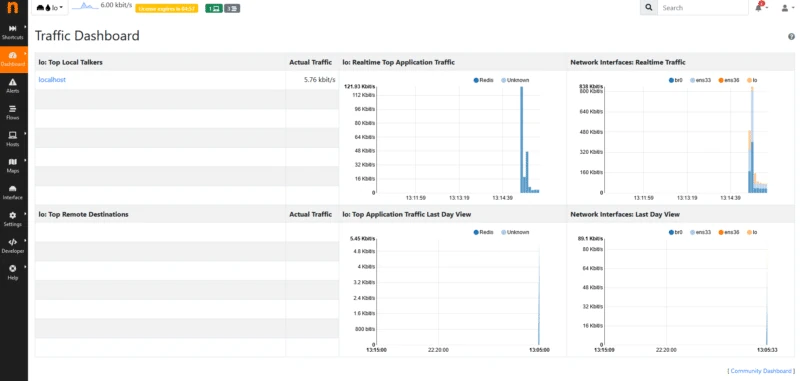
Task: Open the bell notifications dropdown
Action: [x=760, y=8]
